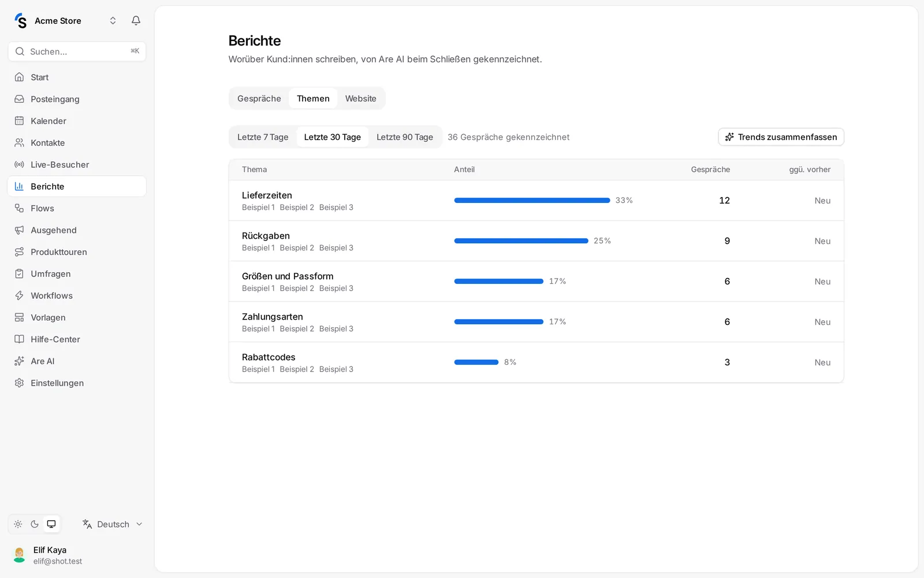
Task: Enable dark mode moon toggle
Action: [35, 524]
